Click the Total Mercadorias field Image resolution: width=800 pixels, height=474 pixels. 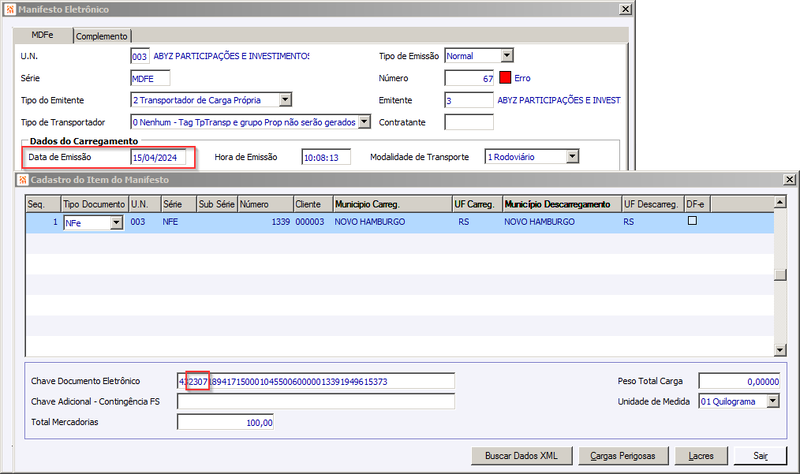226,422
